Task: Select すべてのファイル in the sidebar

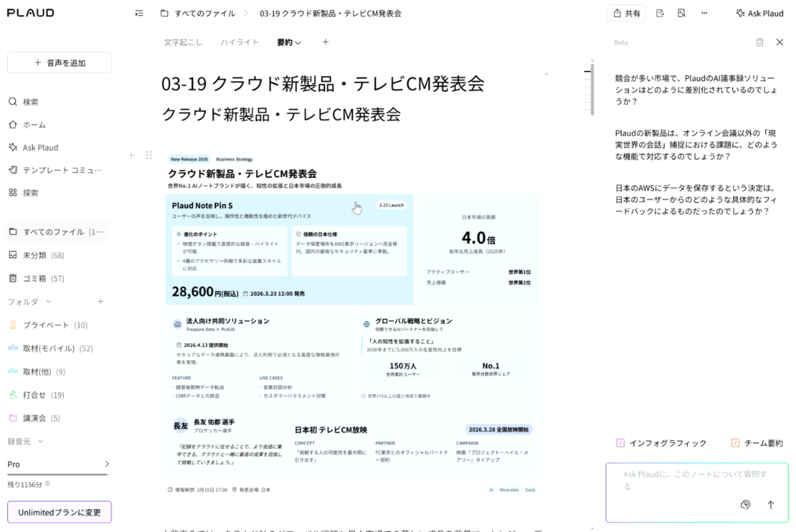Action: (56, 232)
